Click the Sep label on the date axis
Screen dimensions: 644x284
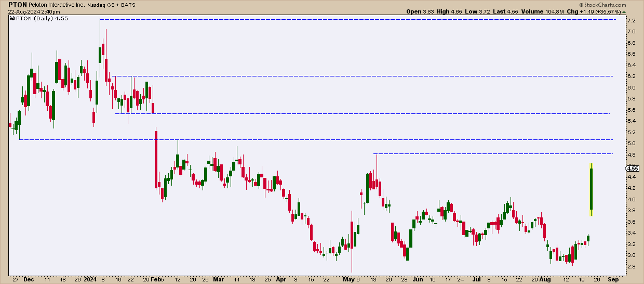coord(613,279)
